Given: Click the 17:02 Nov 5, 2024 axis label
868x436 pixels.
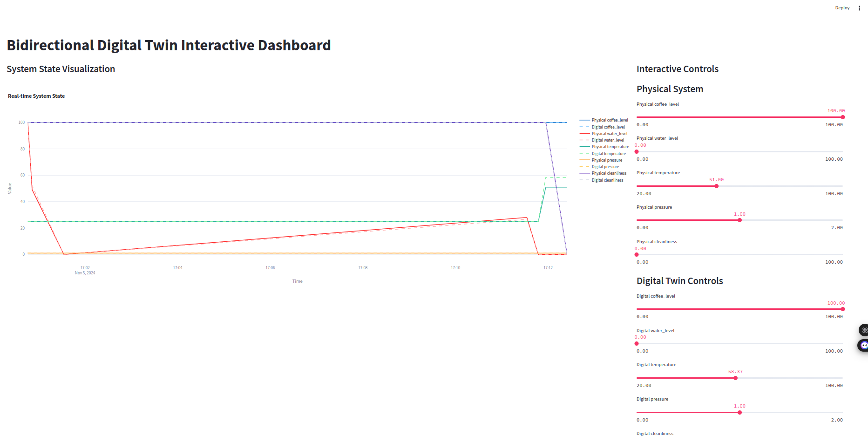Looking at the screenshot, I should [85, 270].
